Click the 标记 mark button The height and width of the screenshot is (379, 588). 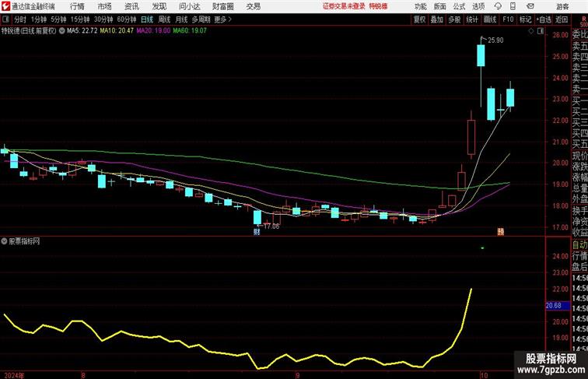click(525, 19)
